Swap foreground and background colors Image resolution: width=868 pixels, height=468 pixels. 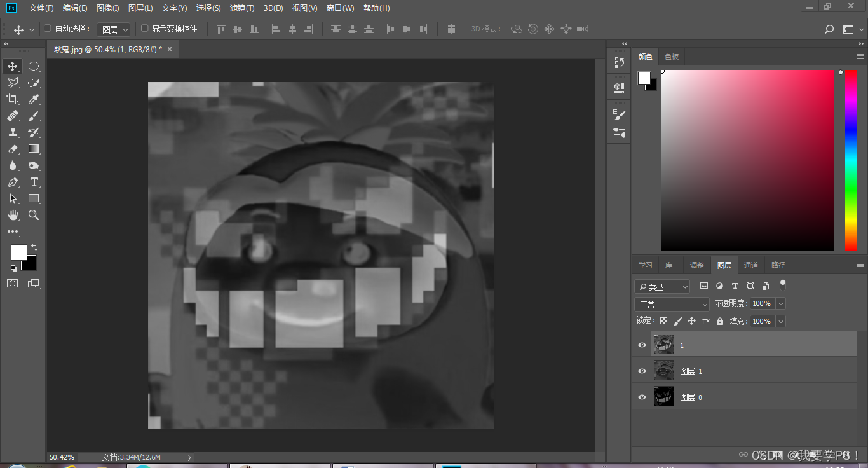(34, 247)
